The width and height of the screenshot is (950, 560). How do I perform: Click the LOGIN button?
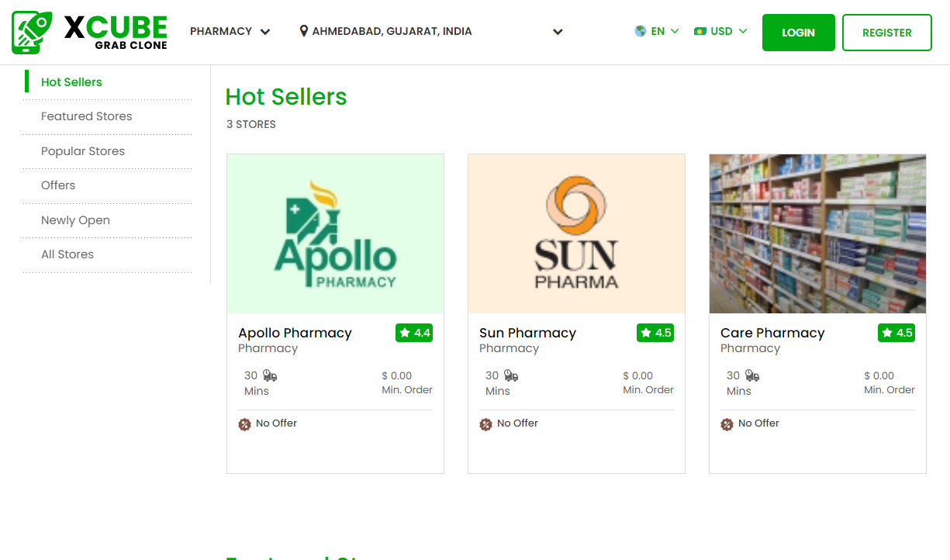(x=798, y=32)
